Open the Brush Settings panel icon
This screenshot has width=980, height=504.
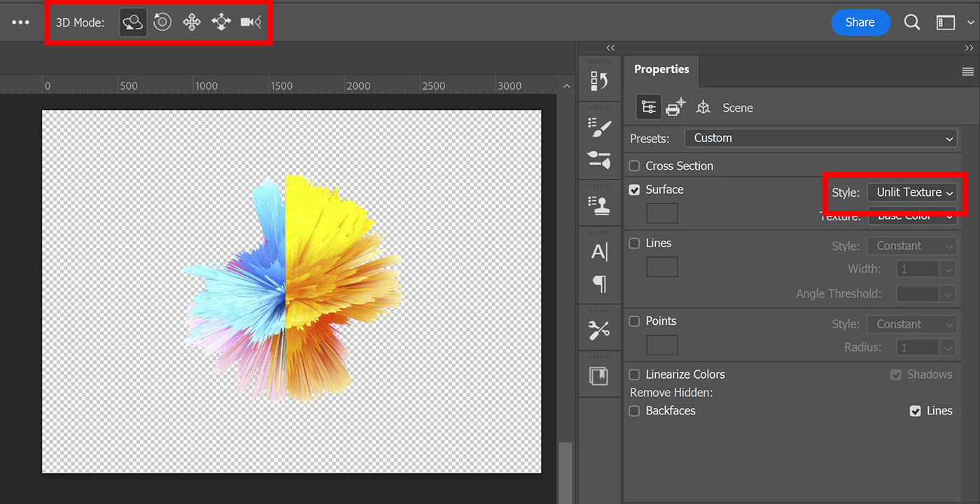[600, 127]
